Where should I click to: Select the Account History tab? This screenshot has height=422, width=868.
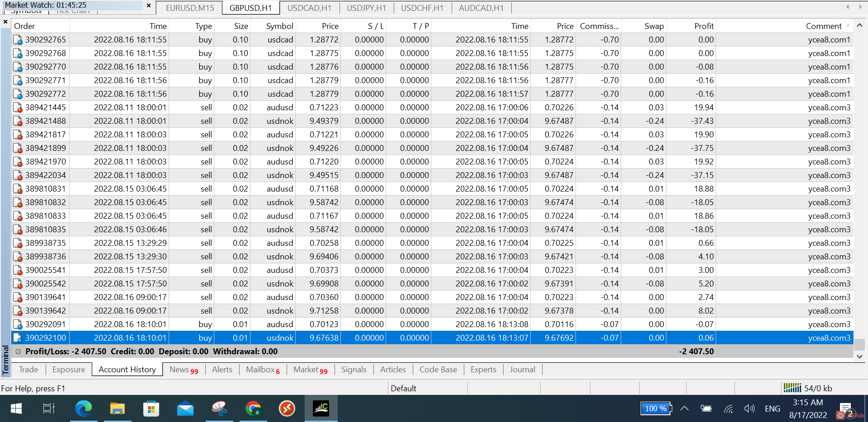127,370
